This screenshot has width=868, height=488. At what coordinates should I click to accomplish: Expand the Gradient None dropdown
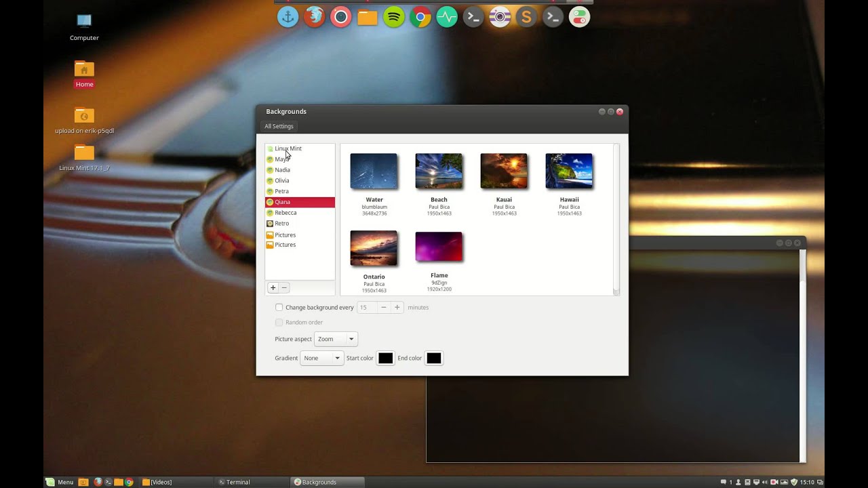[321, 358]
